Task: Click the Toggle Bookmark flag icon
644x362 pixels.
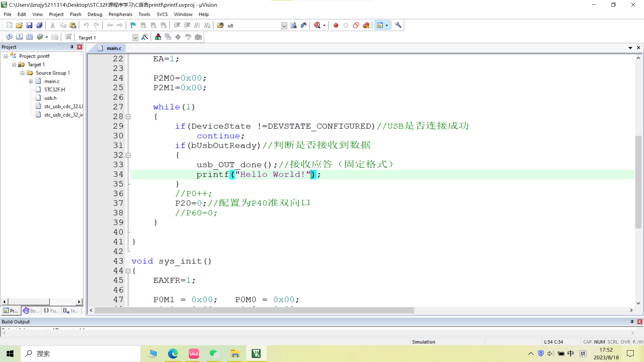Action: tap(133, 25)
